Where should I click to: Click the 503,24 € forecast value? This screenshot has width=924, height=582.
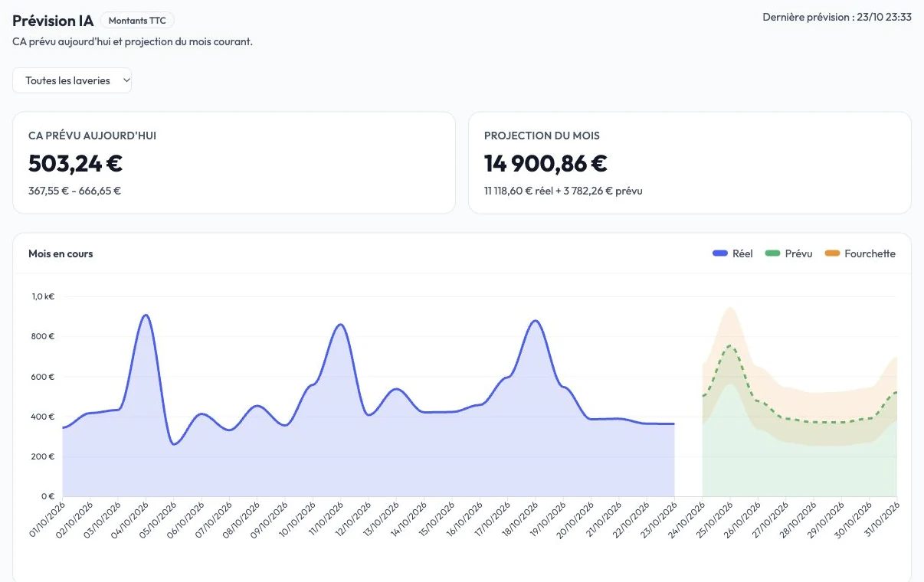(75, 163)
